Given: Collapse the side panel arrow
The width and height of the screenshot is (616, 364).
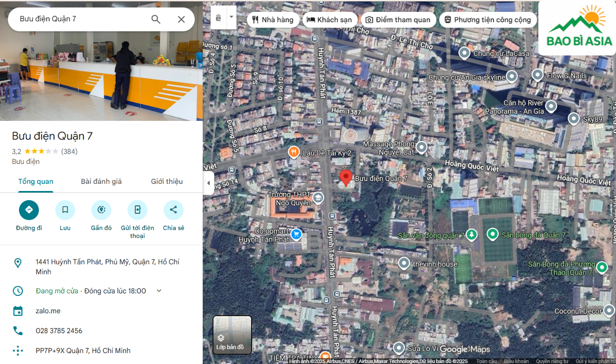Looking at the screenshot, I should pyautogui.click(x=208, y=183).
